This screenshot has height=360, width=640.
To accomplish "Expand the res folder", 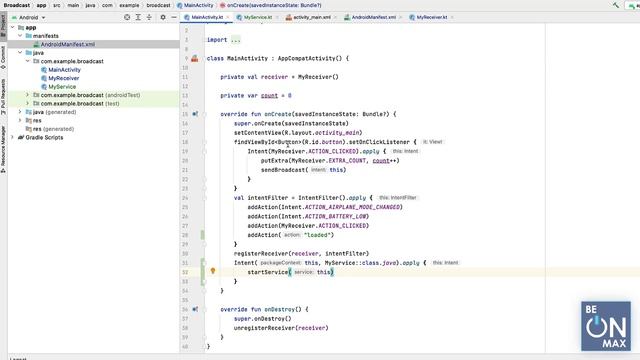I will [x=20, y=120].
